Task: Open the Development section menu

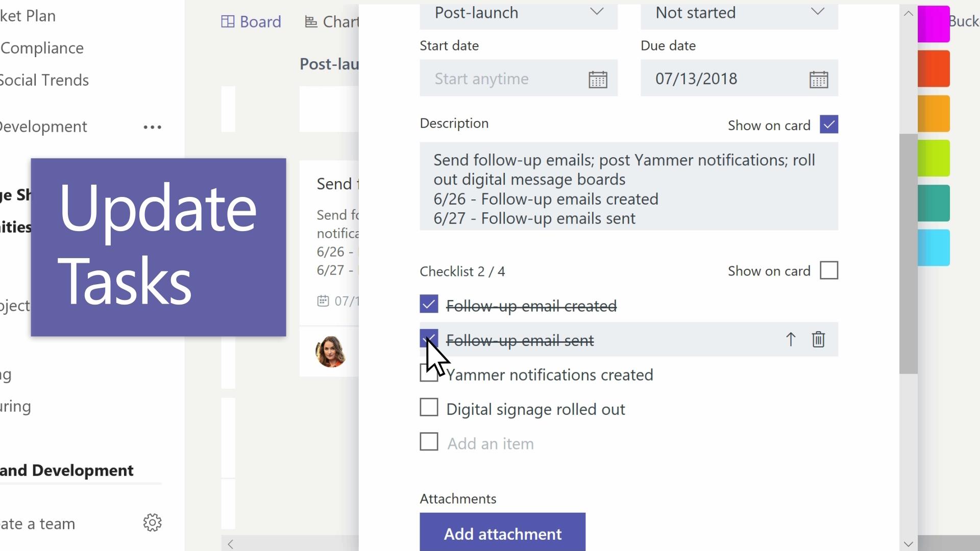Action: (x=152, y=127)
